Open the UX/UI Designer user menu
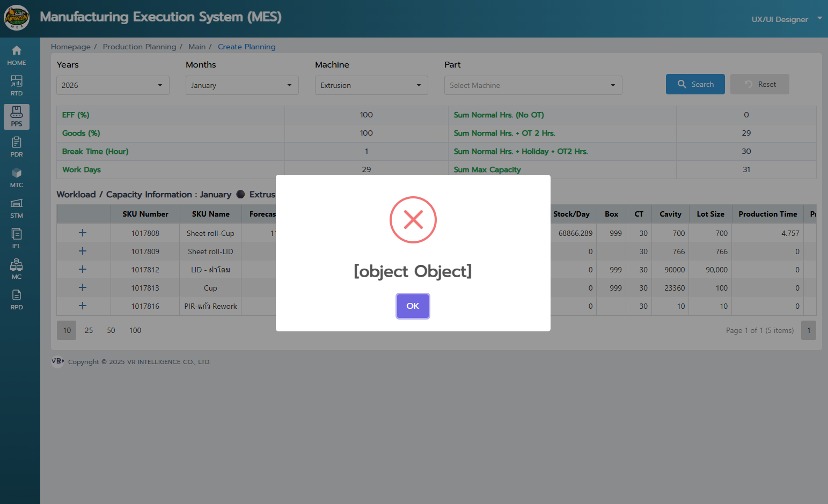Viewport: 828px width, 504px height. click(786, 19)
